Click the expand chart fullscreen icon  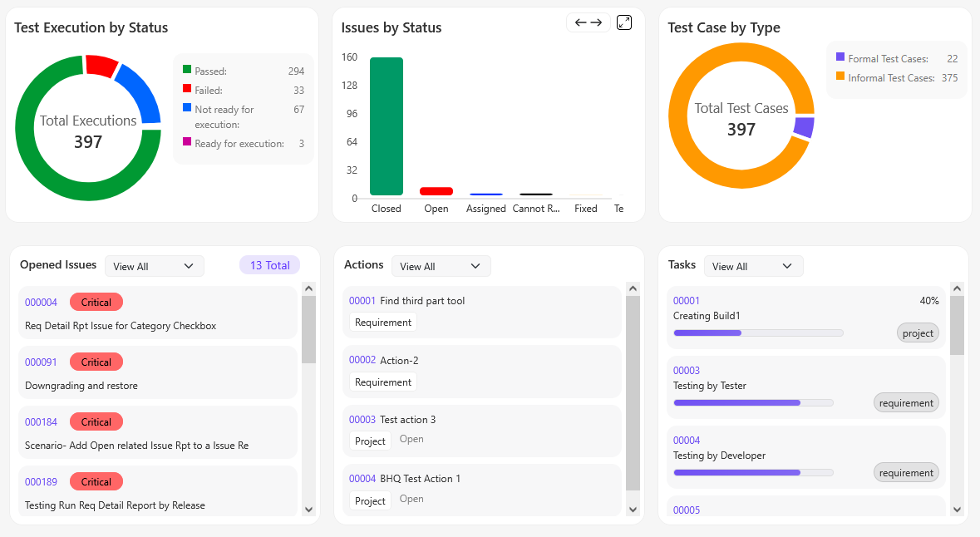pos(623,22)
